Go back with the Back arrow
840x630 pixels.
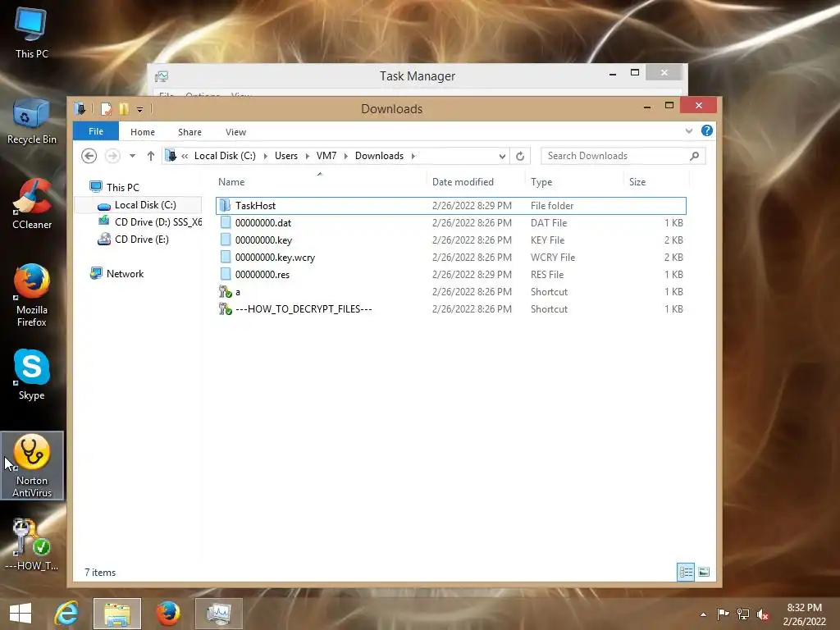click(89, 156)
